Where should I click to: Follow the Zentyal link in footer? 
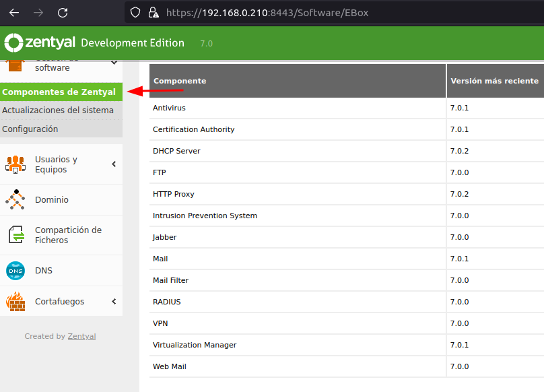[81, 336]
